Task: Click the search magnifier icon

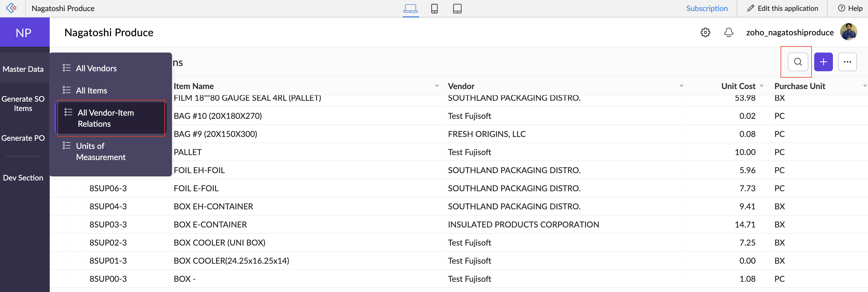Action: [x=798, y=62]
